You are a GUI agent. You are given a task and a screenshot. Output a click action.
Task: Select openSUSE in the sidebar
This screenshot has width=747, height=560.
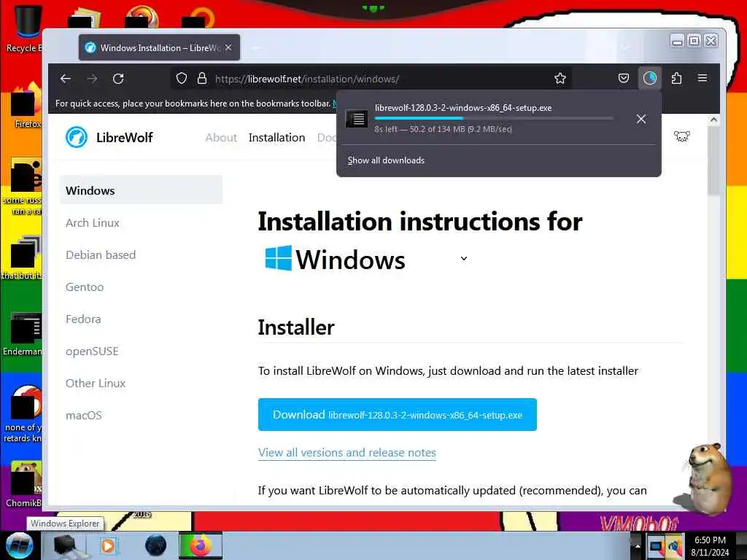point(92,351)
